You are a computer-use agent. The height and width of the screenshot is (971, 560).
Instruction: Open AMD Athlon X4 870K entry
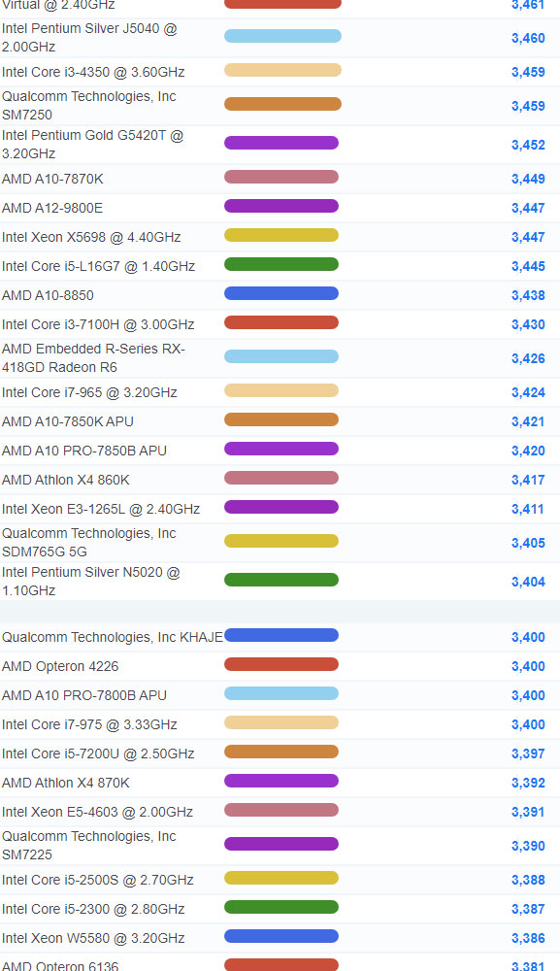point(66,783)
